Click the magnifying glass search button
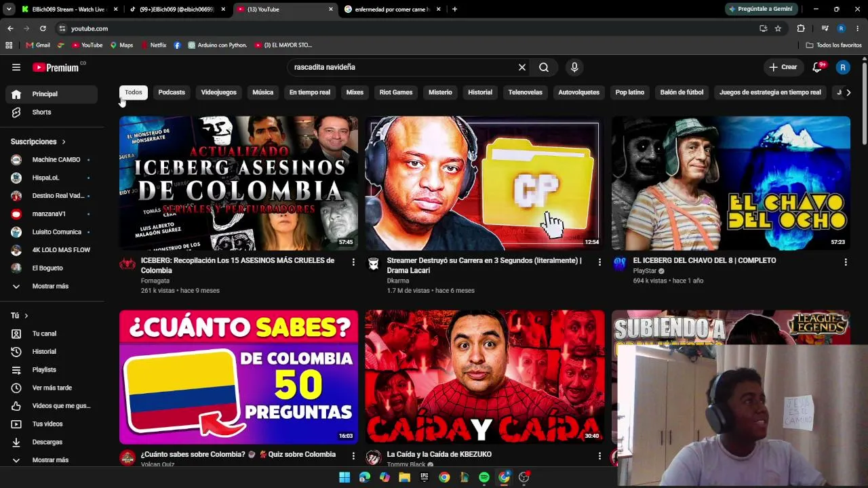This screenshot has width=868, height=488. coord(544,67)
